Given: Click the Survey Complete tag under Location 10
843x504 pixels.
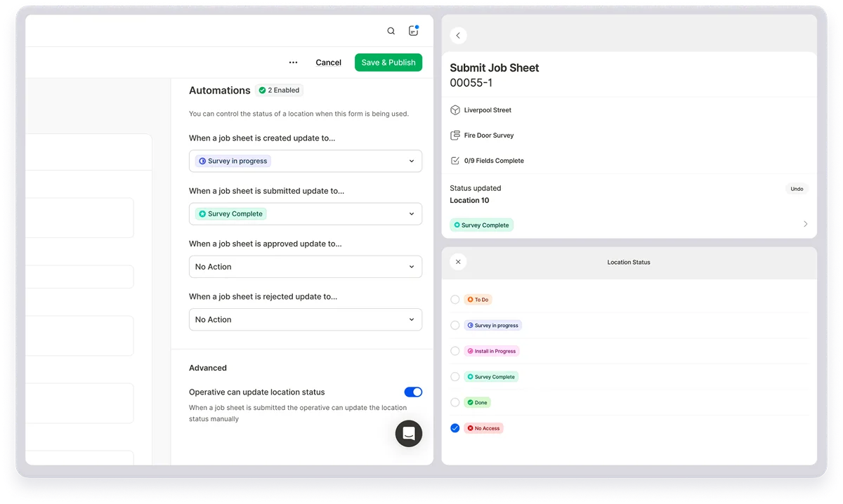Looking at the screenshot, I should tap(482, 225).
